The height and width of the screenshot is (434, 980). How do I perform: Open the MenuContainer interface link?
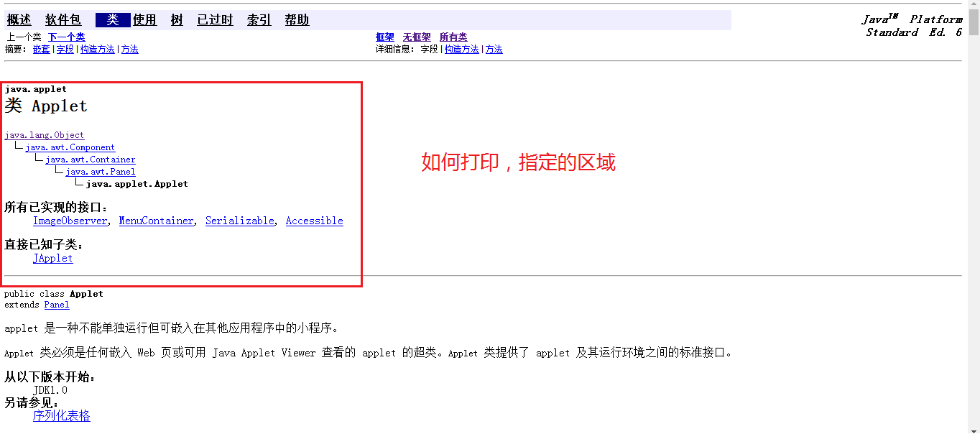156,221
